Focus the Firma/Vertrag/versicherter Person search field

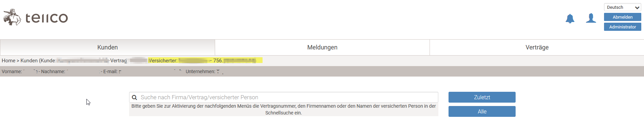coord(284,97)
